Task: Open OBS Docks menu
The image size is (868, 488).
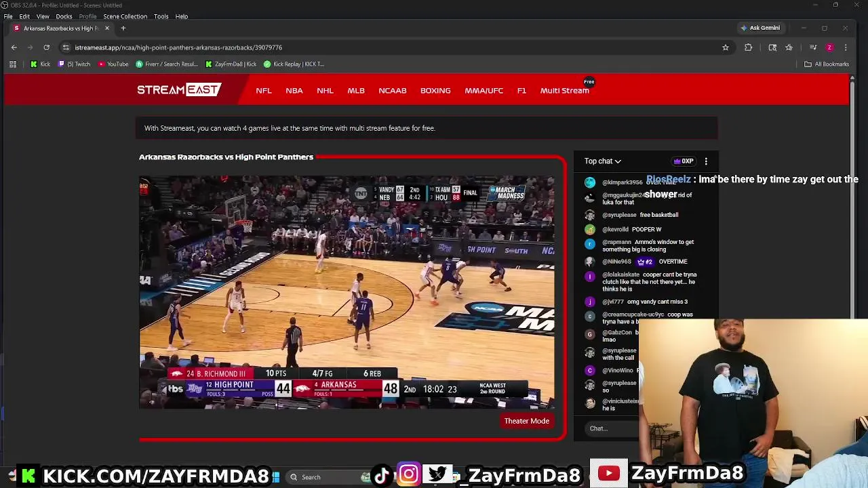Action: (64, 16)
